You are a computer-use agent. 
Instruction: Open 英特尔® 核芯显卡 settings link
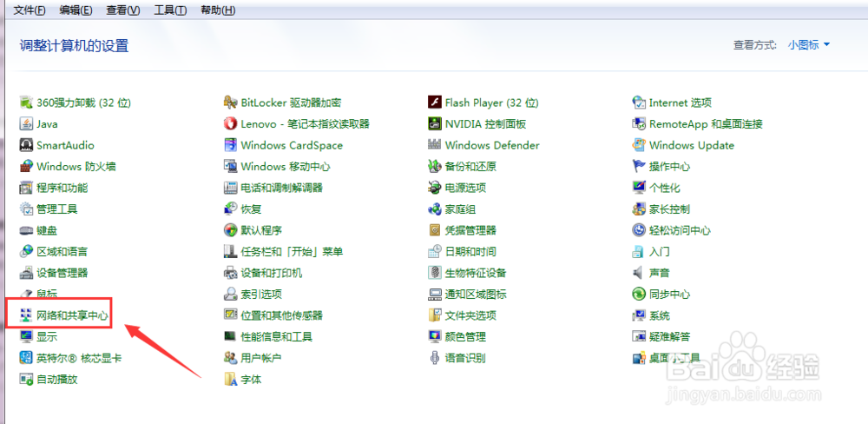click(x=79, y=358)
